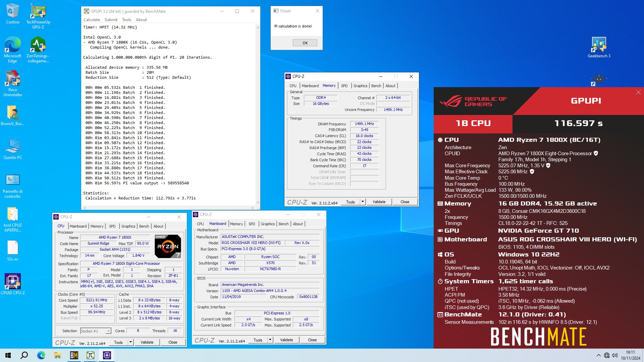The image size is (644, 362).
Task: Open ZenTimings desktop shortcut
Action: coord(38,50)
